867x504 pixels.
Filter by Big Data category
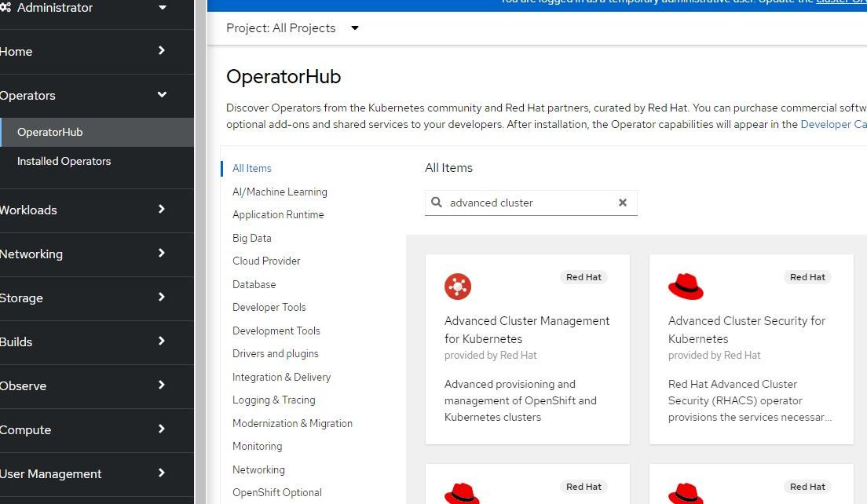[251, 238]
